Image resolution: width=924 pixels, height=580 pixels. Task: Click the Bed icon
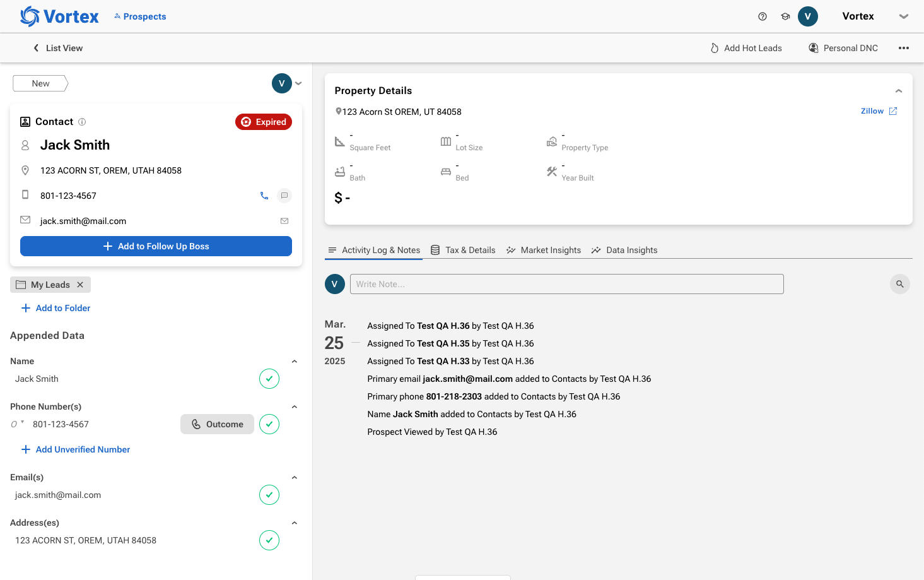click(x=445, y=171)
